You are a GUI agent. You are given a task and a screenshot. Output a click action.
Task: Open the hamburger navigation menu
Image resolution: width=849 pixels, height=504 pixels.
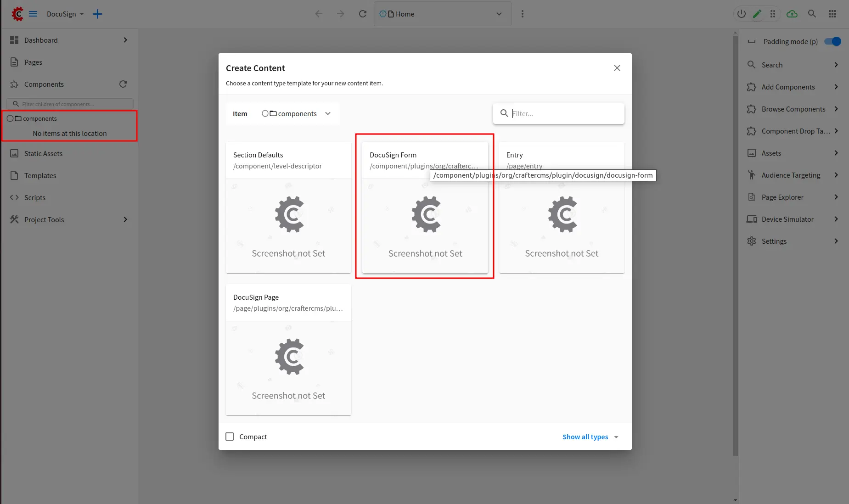pyautogui.click(x=33, y=14)
